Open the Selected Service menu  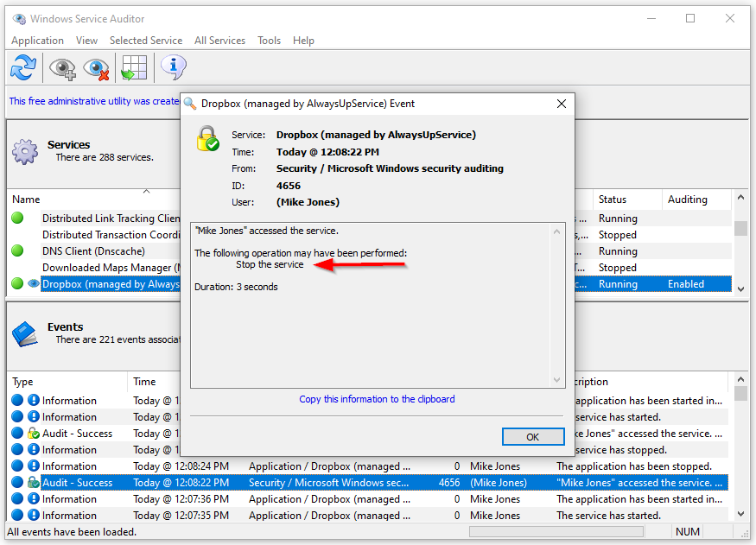pyautogui.click(x=146, y=41)
